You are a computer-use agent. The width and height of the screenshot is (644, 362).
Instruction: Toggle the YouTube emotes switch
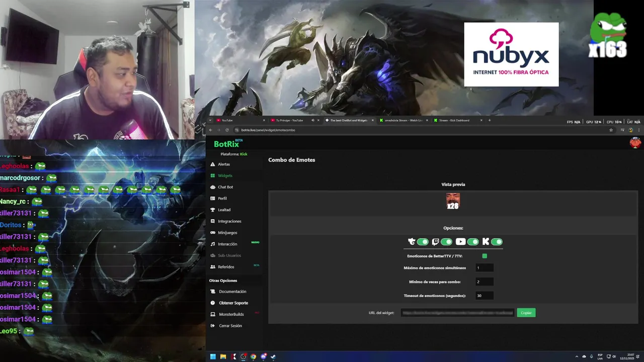click(x=473, y=242)
